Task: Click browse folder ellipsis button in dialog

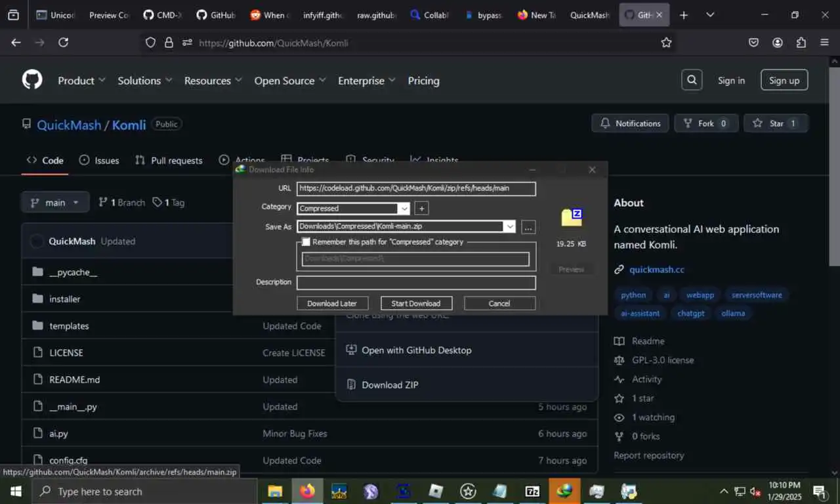Action: coord(528,227)
